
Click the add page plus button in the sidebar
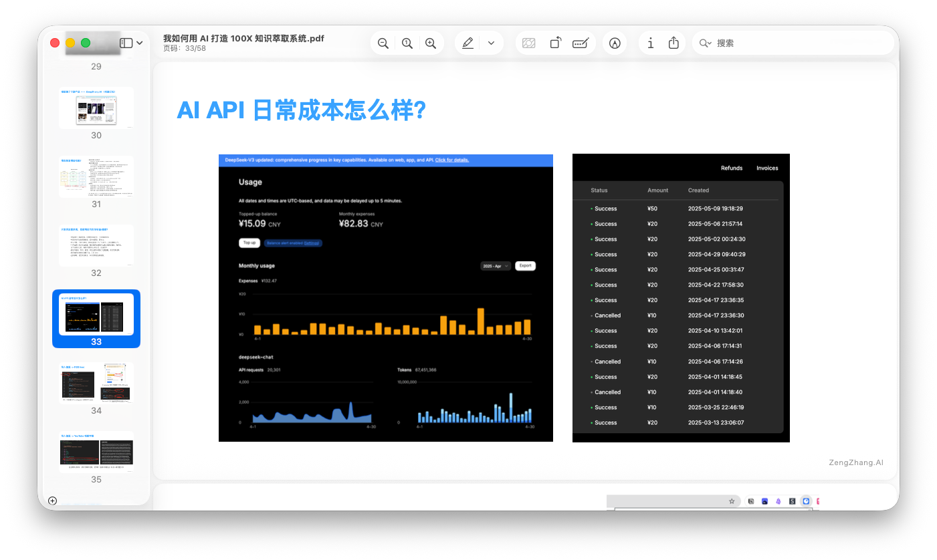[x=53, y=501]
